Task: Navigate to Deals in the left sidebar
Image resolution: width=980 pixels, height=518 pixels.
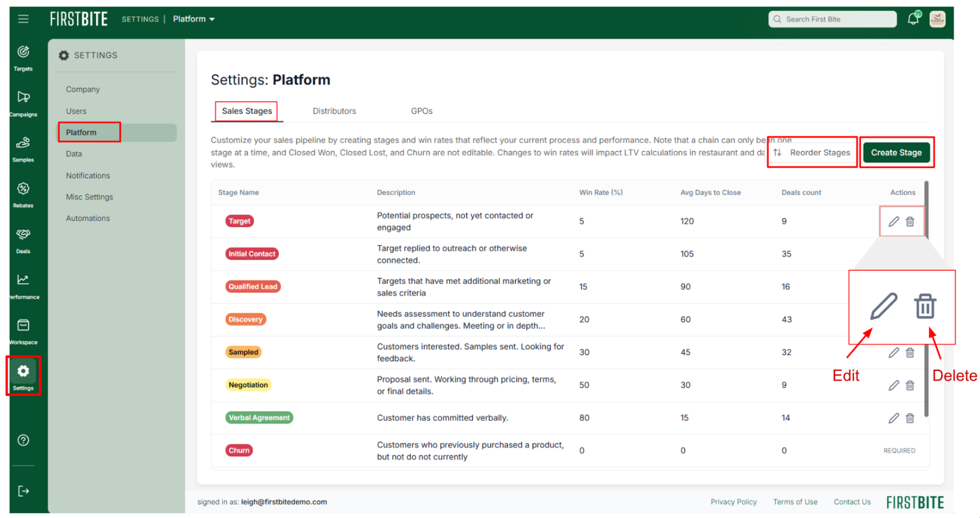Action: click(23, 240)
